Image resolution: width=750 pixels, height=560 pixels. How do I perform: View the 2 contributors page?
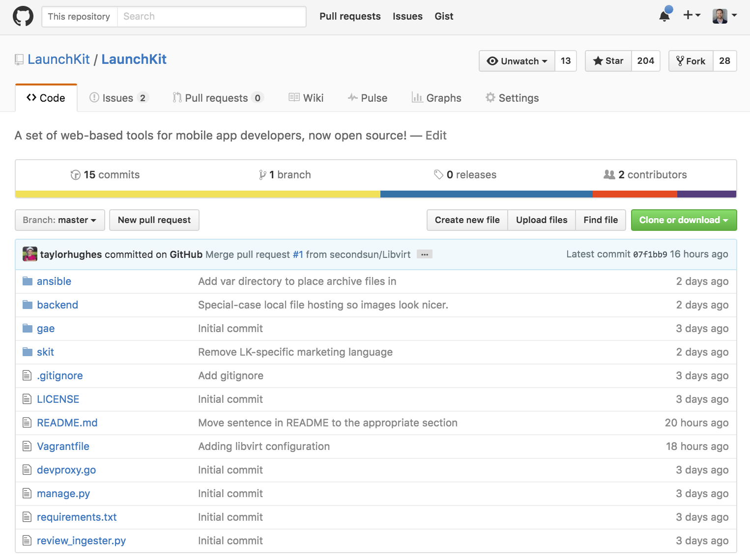[645, 175]
